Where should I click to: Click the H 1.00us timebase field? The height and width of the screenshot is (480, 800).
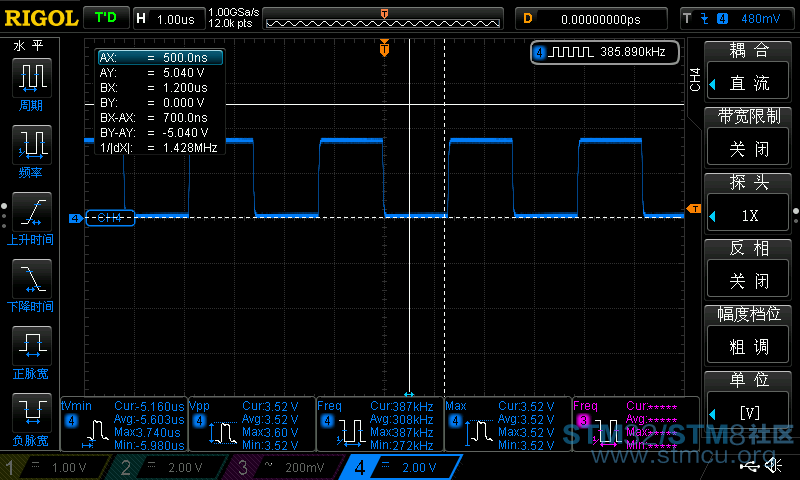(168, 19)
